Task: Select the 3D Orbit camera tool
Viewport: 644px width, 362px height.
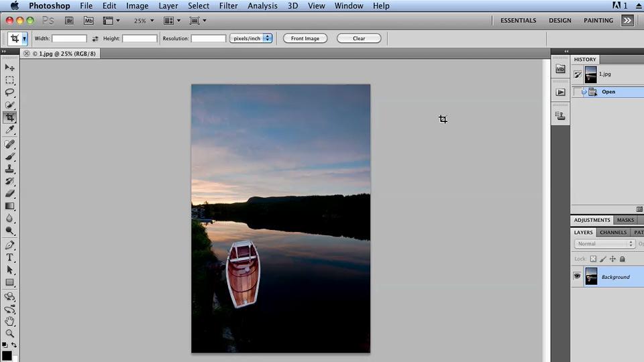Action: tap(9, 308)
